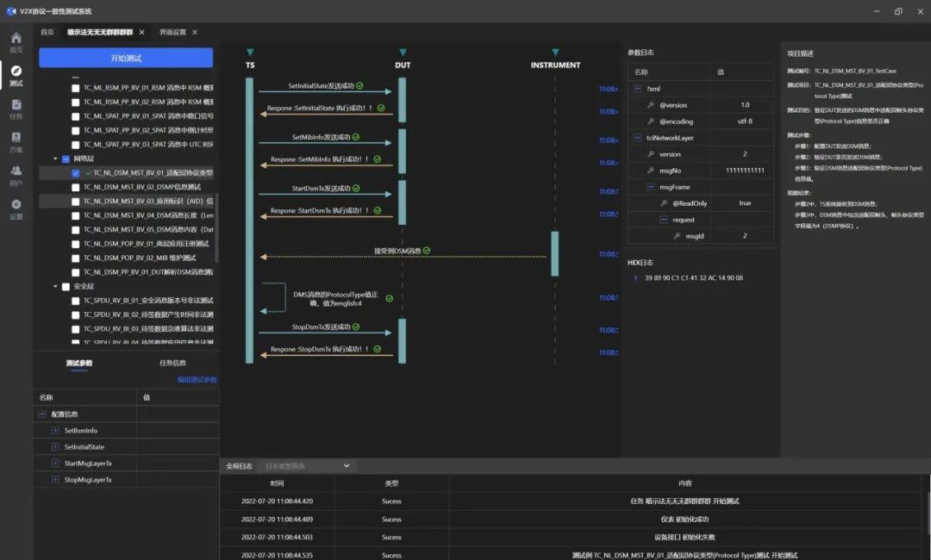This screenshot has height=560, width=931.
Task: Go to 方案 plans in sidebar
Action: (x=16, y=141)
